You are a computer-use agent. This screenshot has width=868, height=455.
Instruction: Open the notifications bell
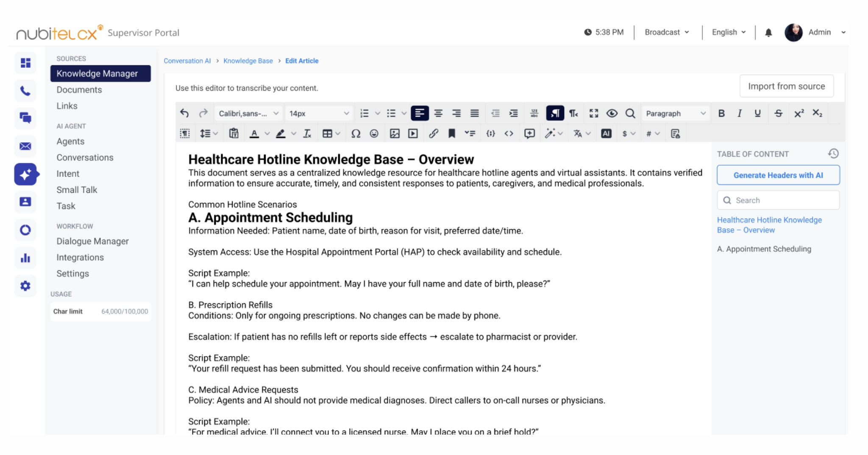pyautogui.click(x=768, y=33)
